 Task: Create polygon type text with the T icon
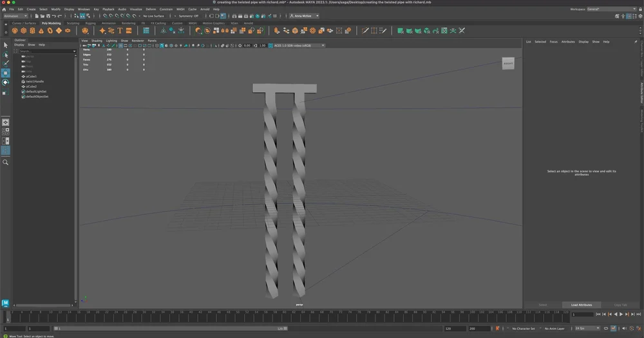[x=120, y=31]
